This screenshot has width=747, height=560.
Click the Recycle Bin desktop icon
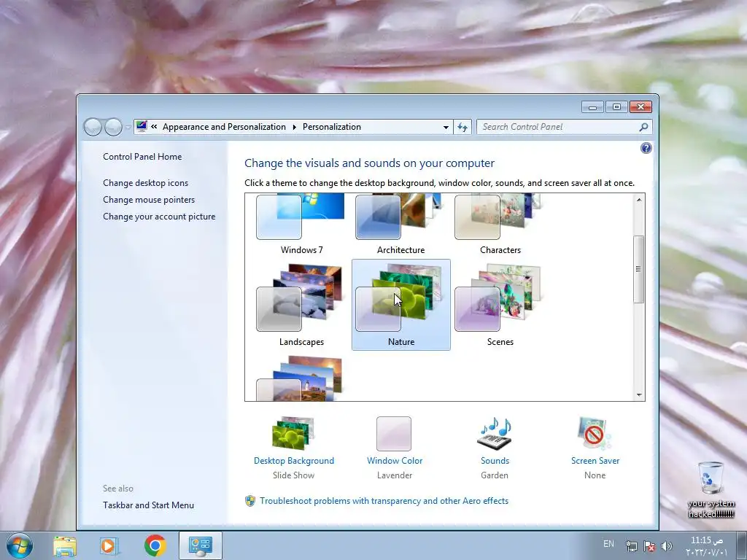tap(711, 489)
